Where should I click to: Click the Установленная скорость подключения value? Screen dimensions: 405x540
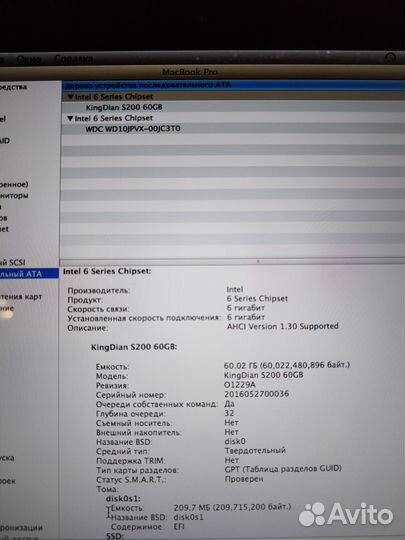click(246, 317)
